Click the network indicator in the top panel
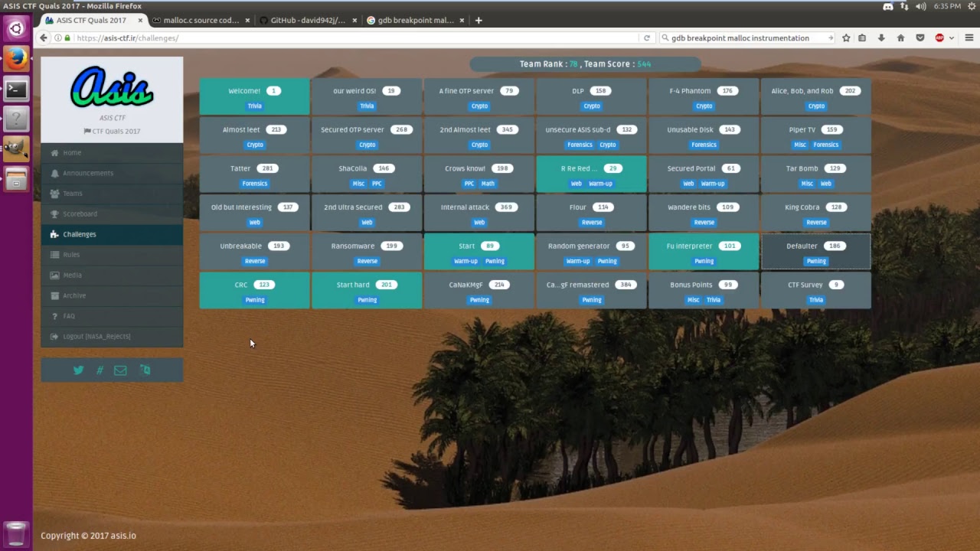The image size is (980, 551). pyautogui.click(x=904, y=6)
